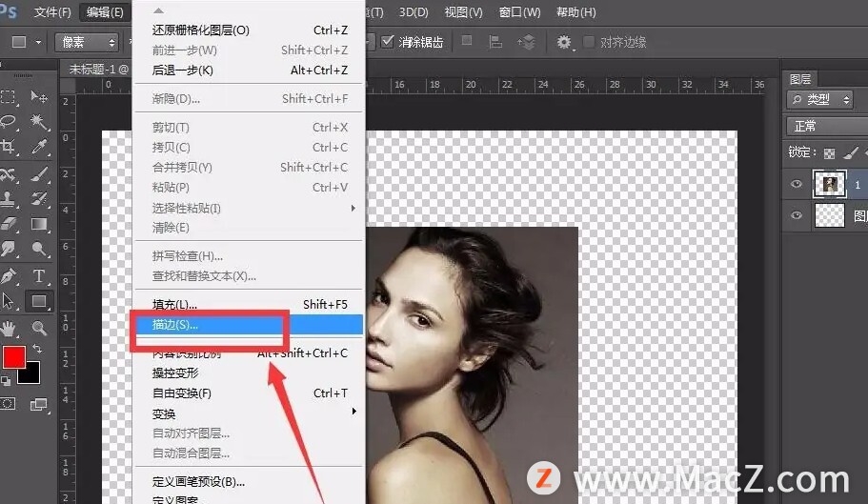Swap foreground and background colors
Image resolution: width=868 pixels, height=504 pixels.
[37, 349]
